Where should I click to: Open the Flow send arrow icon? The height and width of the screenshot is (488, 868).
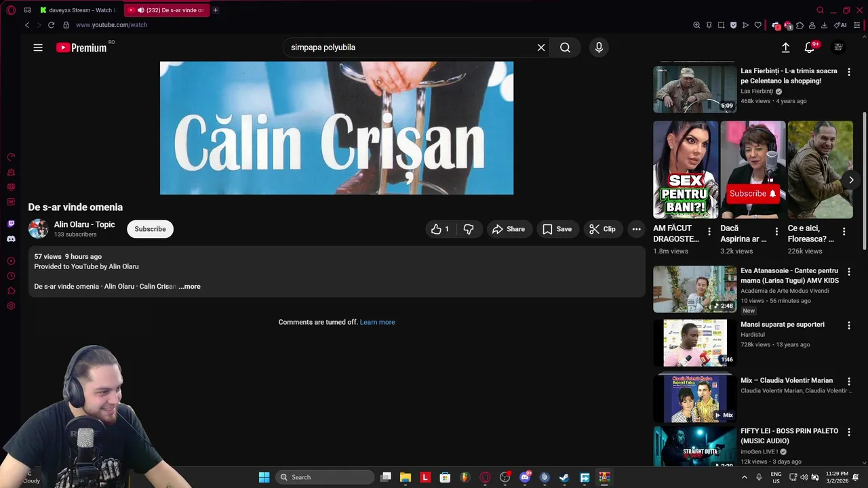pos(745,25)
